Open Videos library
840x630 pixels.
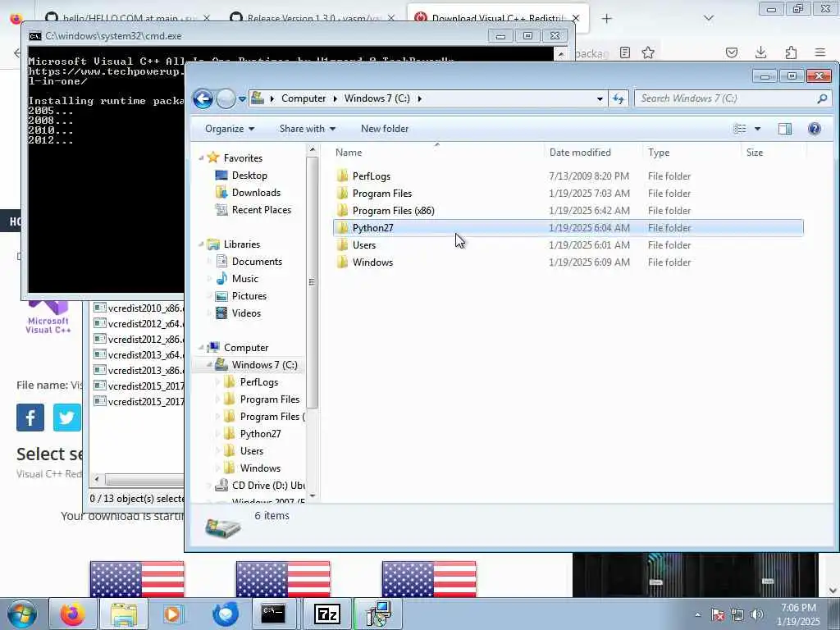pyautogui.click(x=246, y=313)
